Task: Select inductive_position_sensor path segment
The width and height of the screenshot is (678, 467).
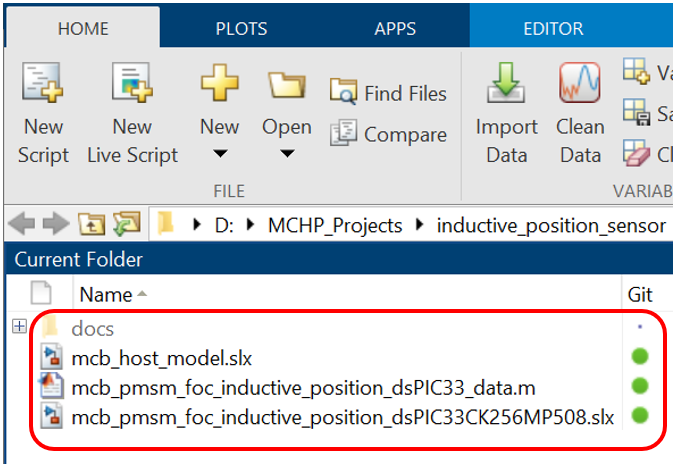Action: coord(551,226)
